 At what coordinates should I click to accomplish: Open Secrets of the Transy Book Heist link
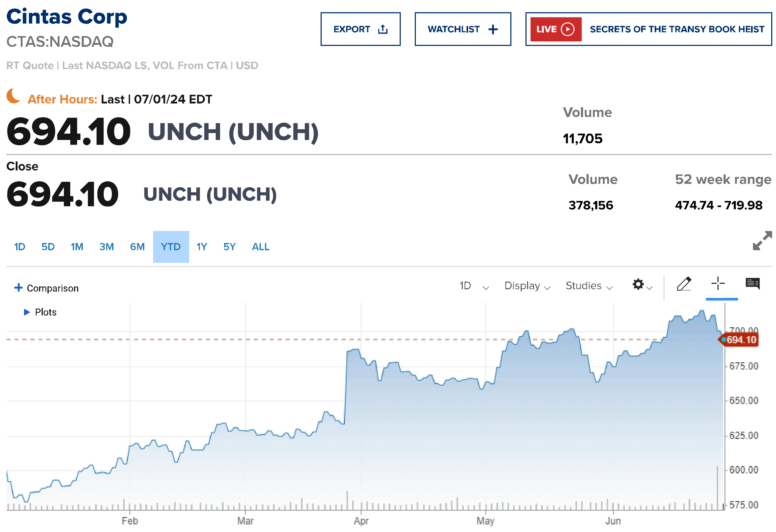[676, 29]
